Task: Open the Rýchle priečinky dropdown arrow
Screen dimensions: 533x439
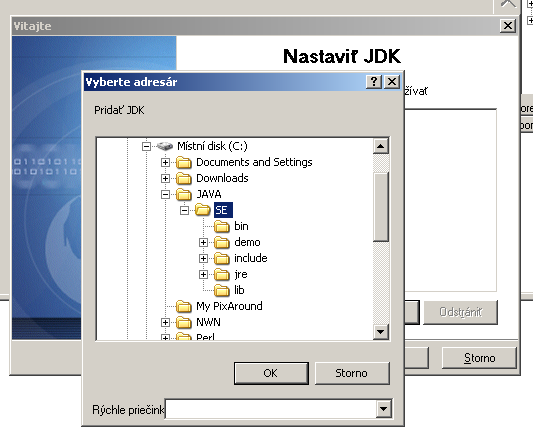Action: [383, 409]
